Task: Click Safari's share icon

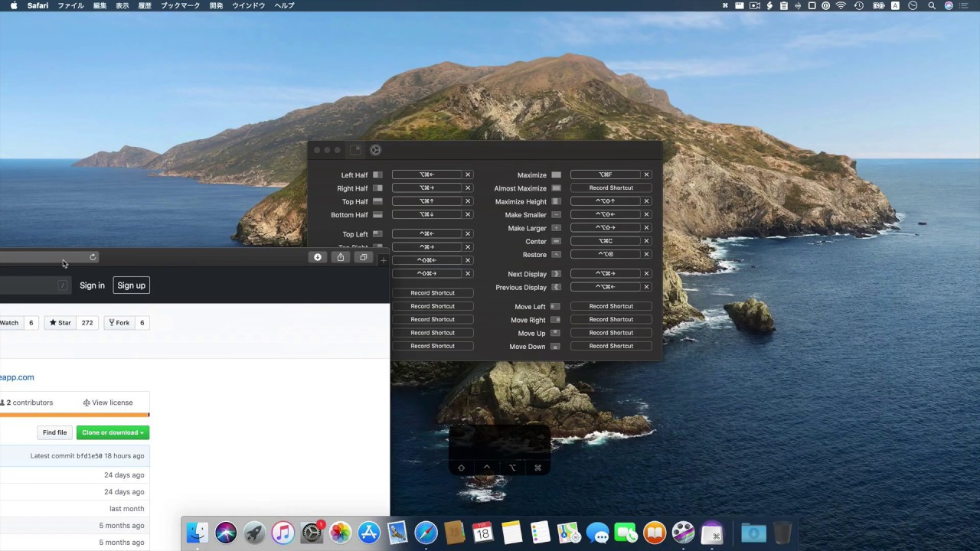Action: [341, 257]
